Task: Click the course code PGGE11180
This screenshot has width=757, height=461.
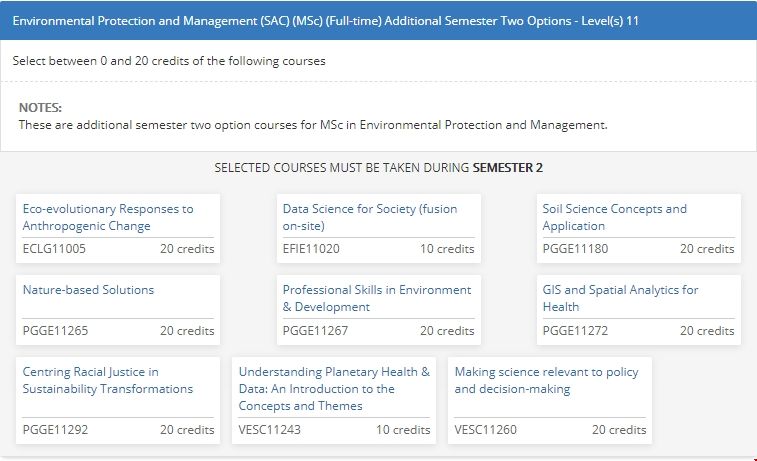Action: point(575,249)
